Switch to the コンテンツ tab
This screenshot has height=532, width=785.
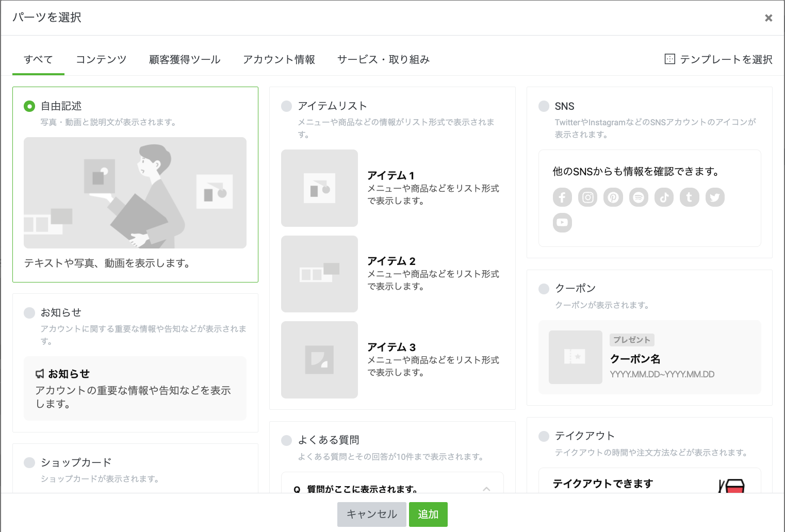pyautogui.click(x=101, y=60)
